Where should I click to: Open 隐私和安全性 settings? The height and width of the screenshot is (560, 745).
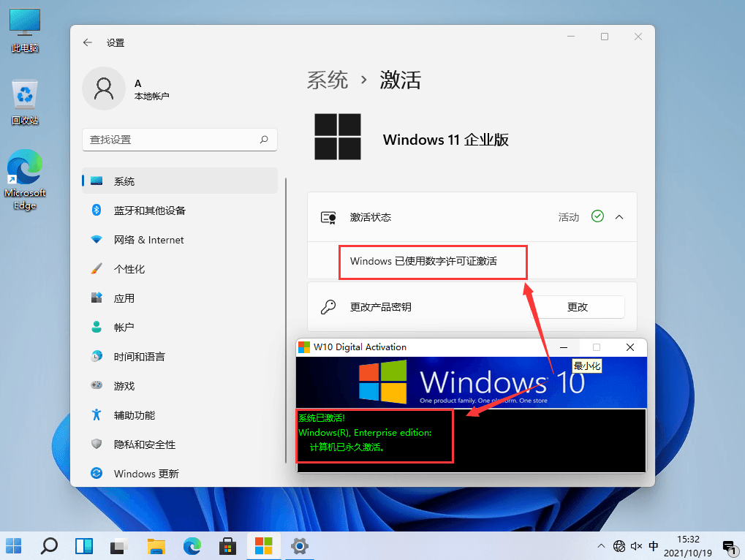[x=180, y=444]
